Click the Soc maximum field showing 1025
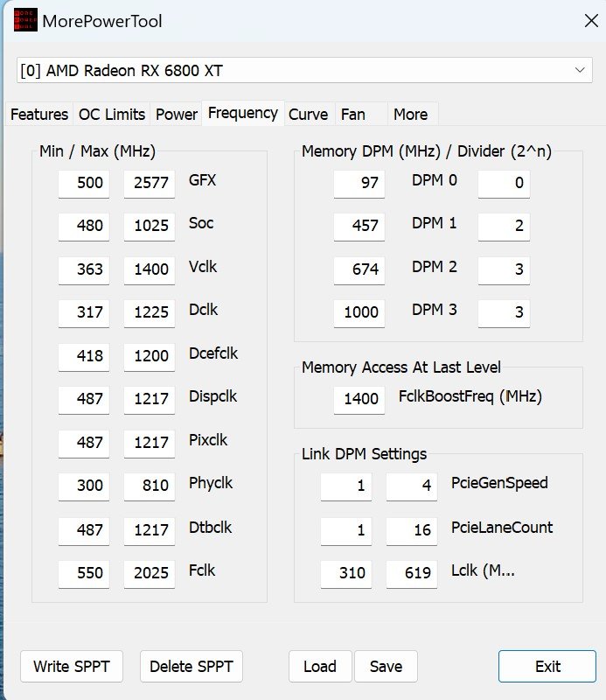The width and height of the screenshot is (606, 700). [x=150, y=226]
